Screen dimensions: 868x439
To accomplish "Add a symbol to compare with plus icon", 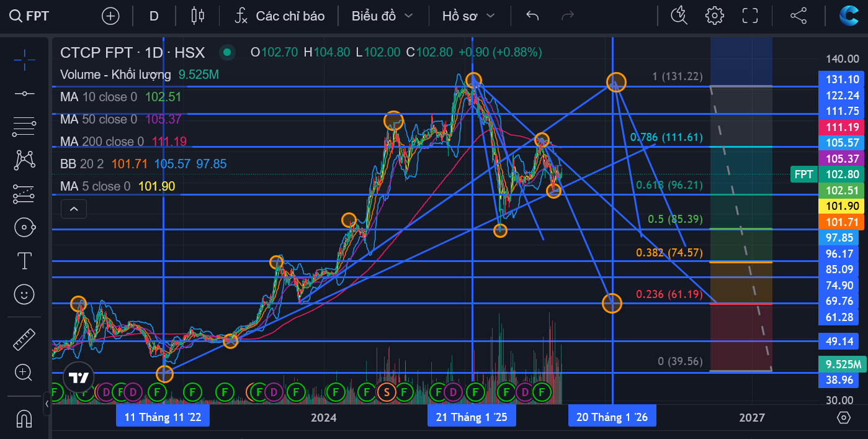I will (x=110, y=16).
